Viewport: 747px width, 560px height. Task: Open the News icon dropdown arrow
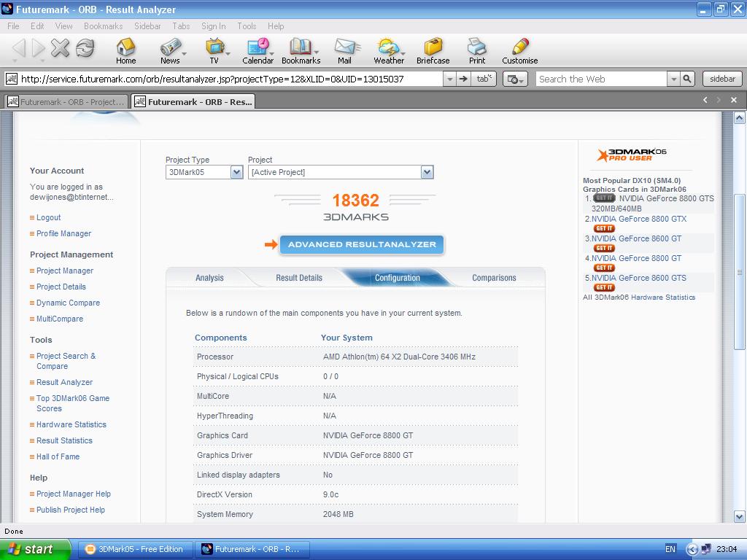coord(184,52)
